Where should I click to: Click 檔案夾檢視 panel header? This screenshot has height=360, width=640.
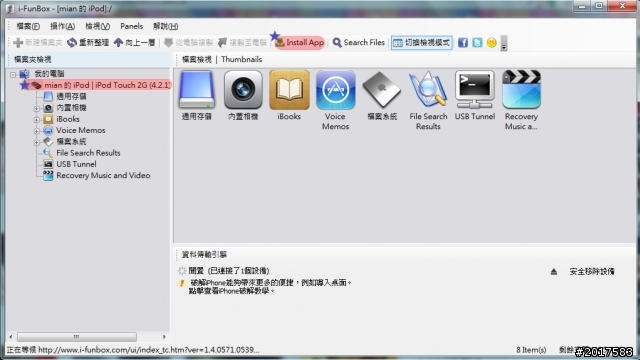coord(33,60)
